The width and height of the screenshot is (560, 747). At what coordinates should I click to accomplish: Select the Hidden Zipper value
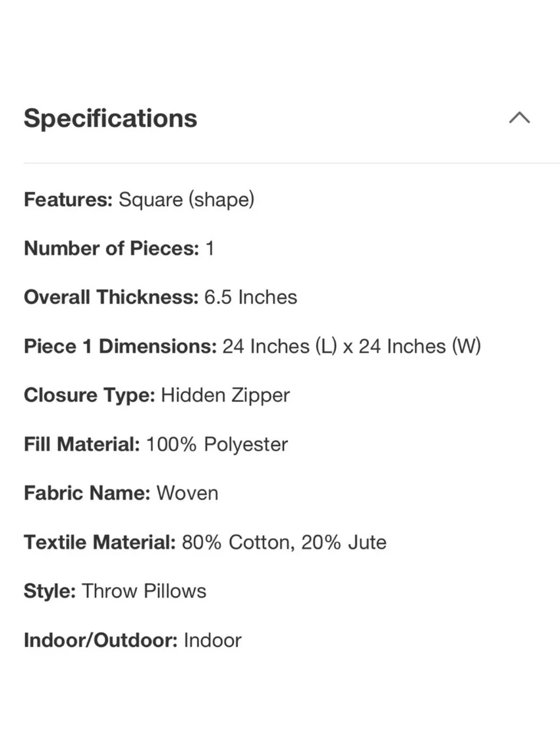pos(225,396)
